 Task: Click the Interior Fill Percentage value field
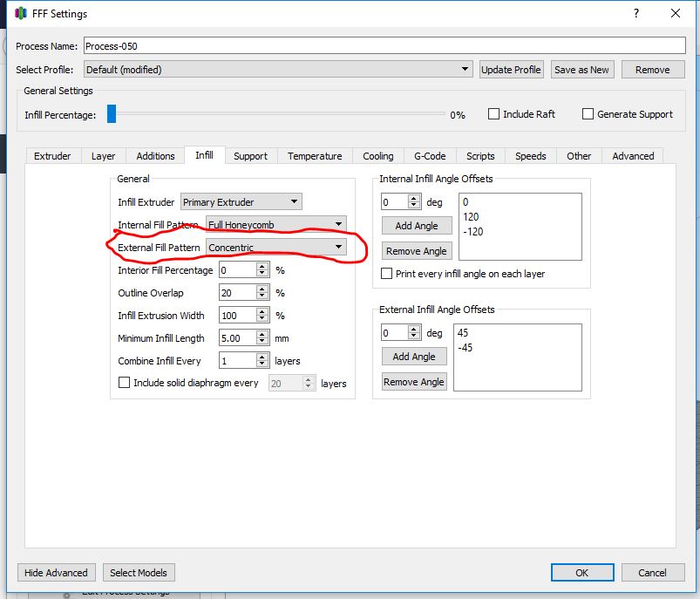tap(237, 269)
